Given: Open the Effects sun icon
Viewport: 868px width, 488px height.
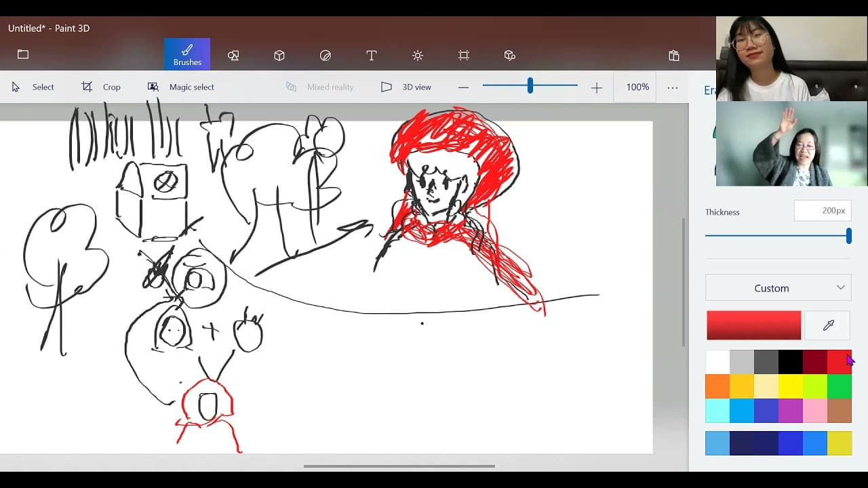Looking at the screenshot, I should click(418, 56).
